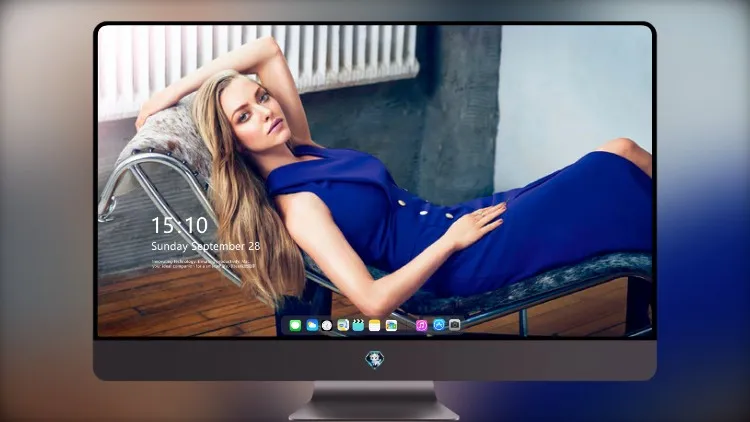Screen dimensions: 750x422
Task: Open the Camera app in dock
Action: (x=454, y=325)
